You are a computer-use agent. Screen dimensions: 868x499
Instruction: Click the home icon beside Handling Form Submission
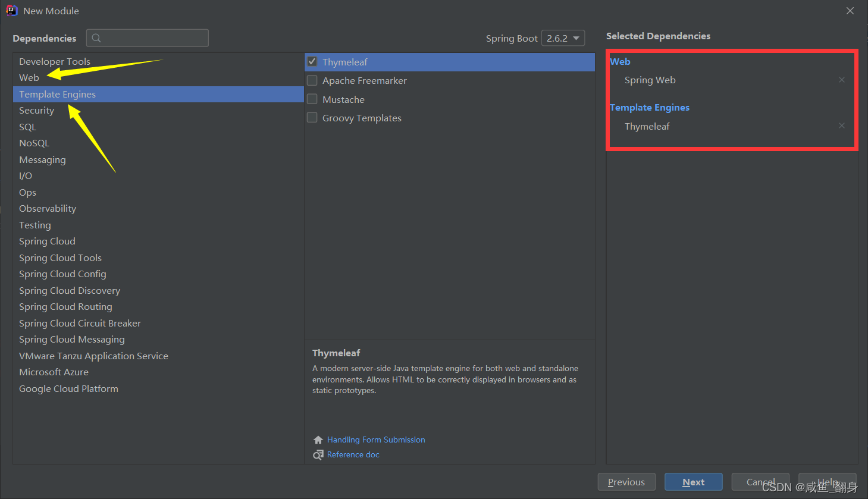coord(318,440)
